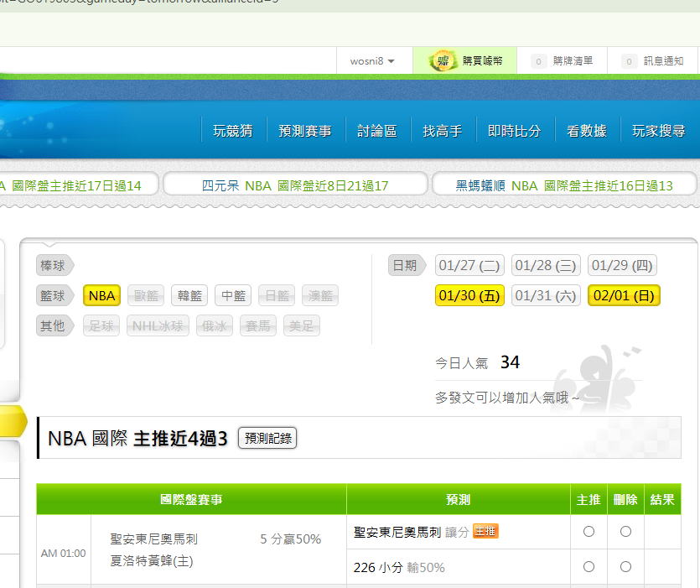The width and height of the screenshot is (700, 588).
Task: Choose the 01/30 (五) date
Action: tap(469, 296)
